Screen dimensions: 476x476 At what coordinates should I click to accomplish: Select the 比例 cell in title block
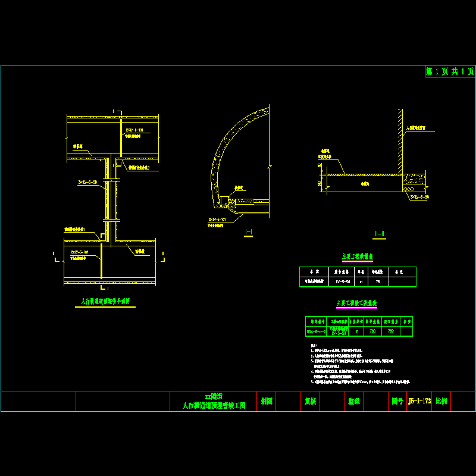pyautogui.click(x=441, y=401)
